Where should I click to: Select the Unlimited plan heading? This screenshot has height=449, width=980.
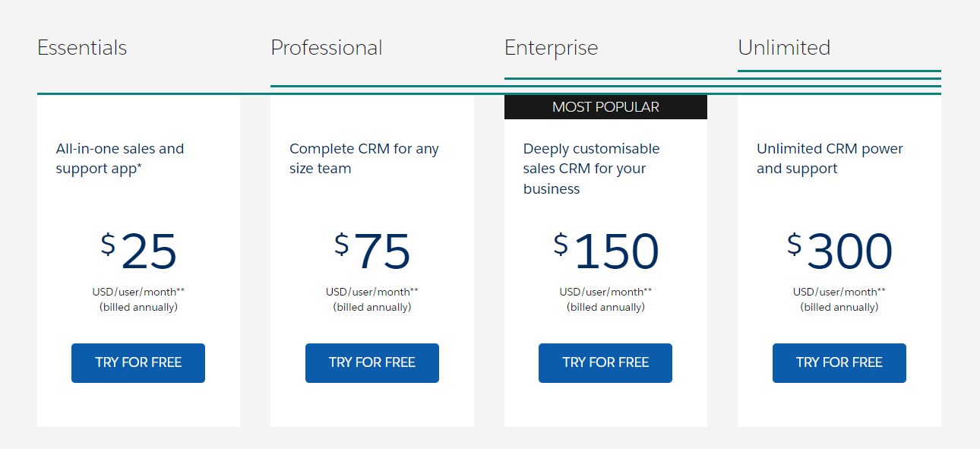785,47
